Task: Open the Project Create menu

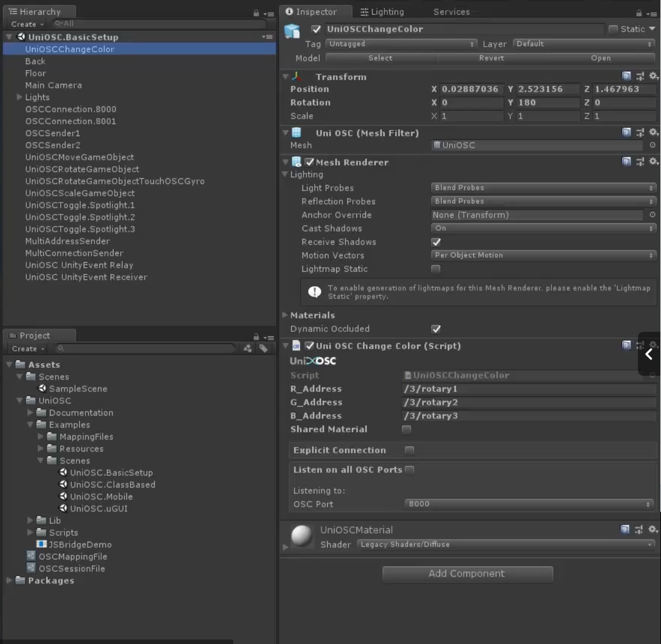Action: pyautogui.click(x=28, y=349)
